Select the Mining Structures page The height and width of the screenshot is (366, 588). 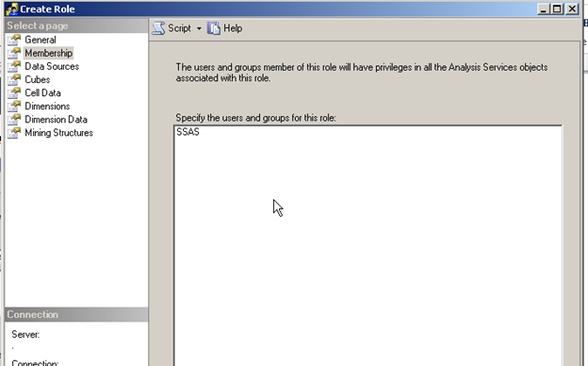(58, 132)
